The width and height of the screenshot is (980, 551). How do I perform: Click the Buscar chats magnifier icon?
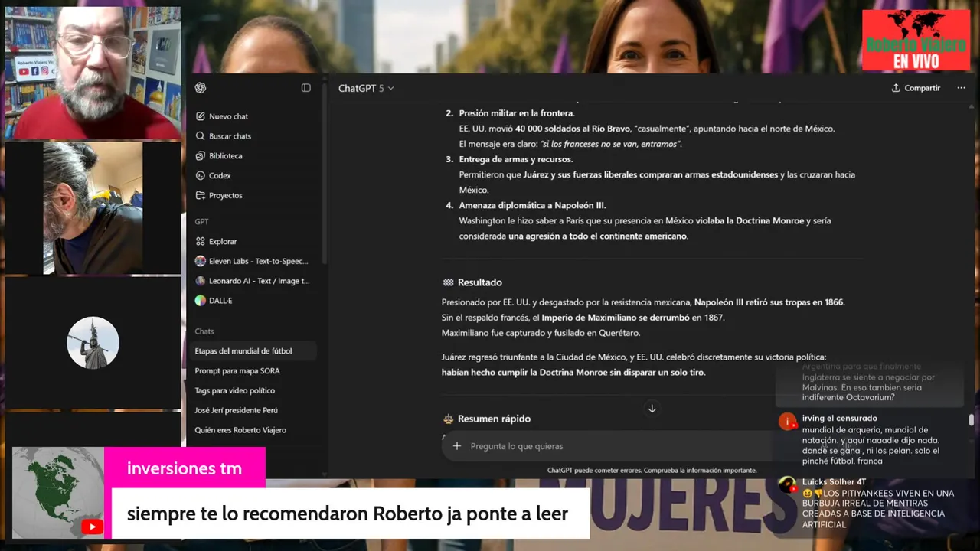201,136
